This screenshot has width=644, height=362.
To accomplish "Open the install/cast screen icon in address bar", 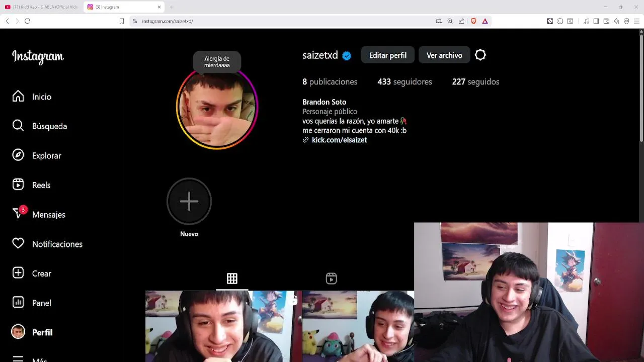I will coord(439,21).
